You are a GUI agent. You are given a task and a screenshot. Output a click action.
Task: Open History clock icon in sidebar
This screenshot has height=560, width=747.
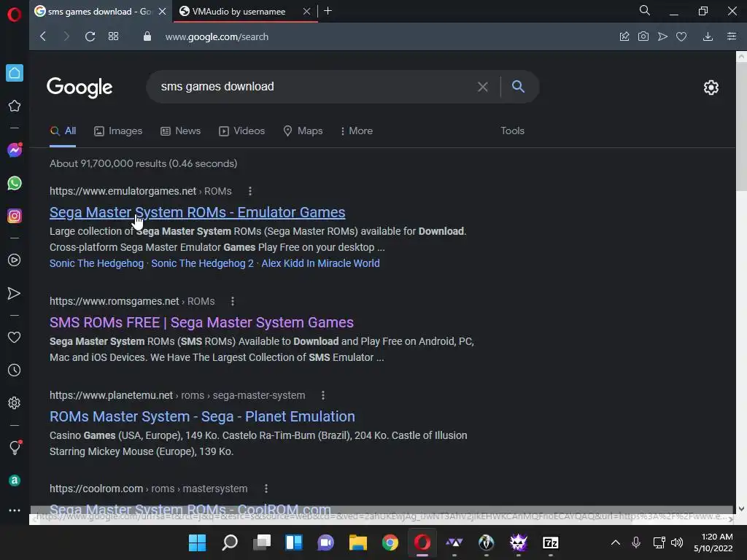pyautogui.click(x=15, y=370)
